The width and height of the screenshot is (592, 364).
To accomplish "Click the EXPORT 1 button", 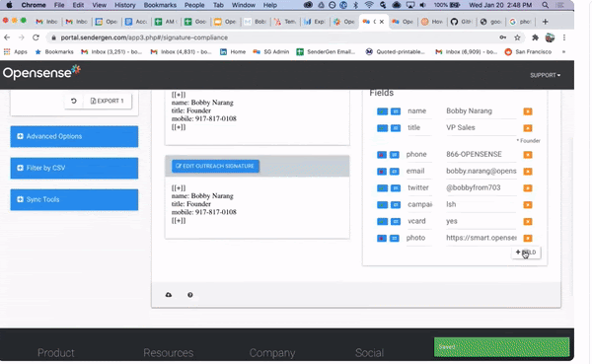I will point(108,101).
